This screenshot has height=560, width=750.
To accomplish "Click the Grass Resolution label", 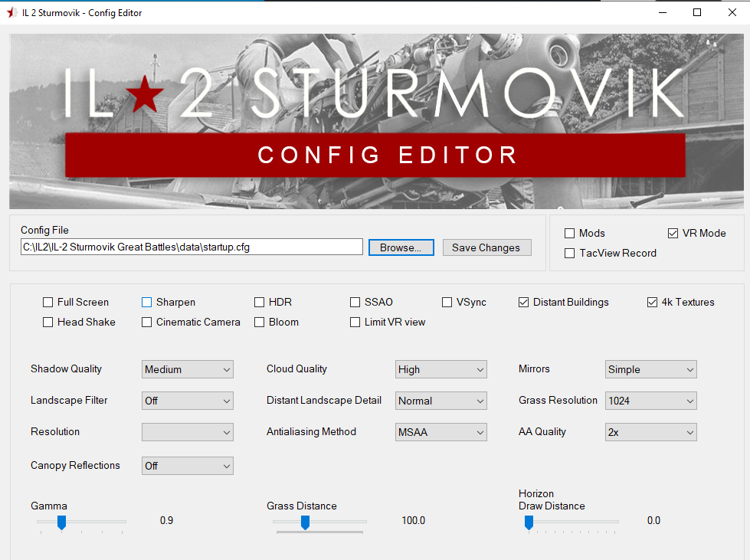I will click(558, 400).
